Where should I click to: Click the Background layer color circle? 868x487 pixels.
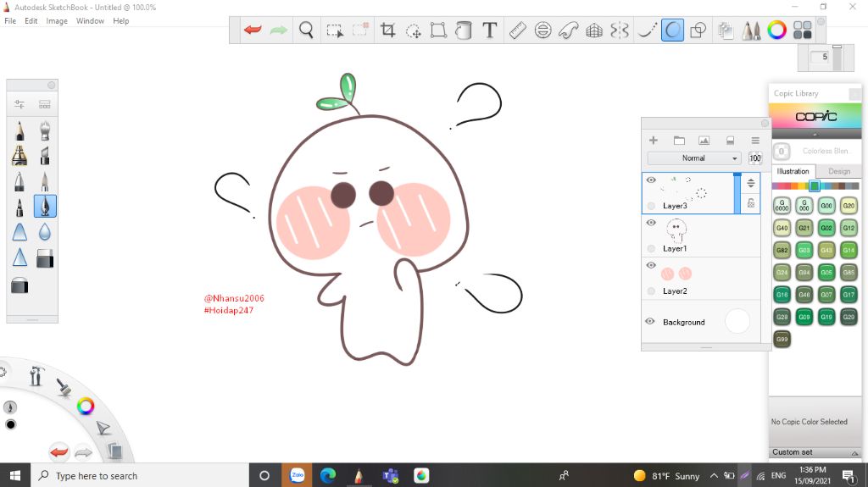coord(737,321)
